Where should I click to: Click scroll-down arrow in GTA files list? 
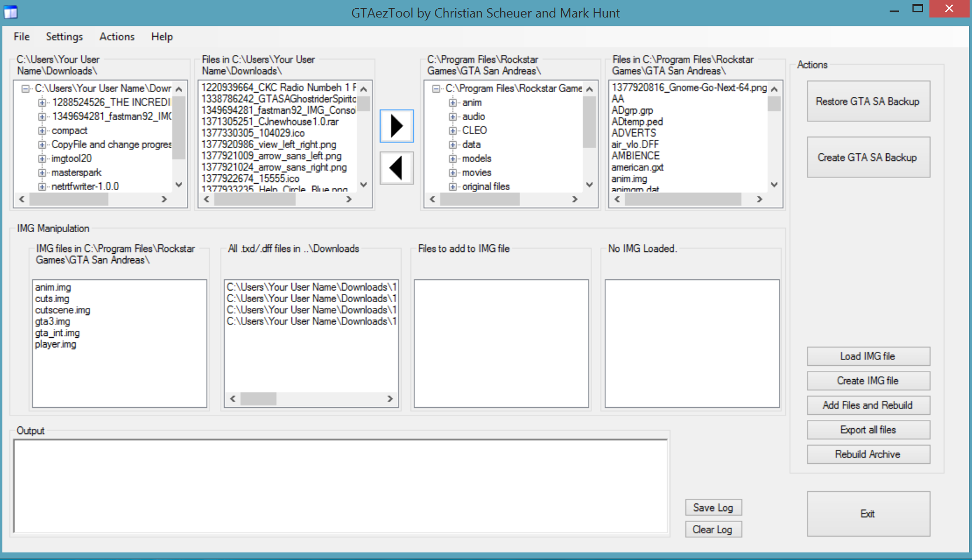(774, 185)
